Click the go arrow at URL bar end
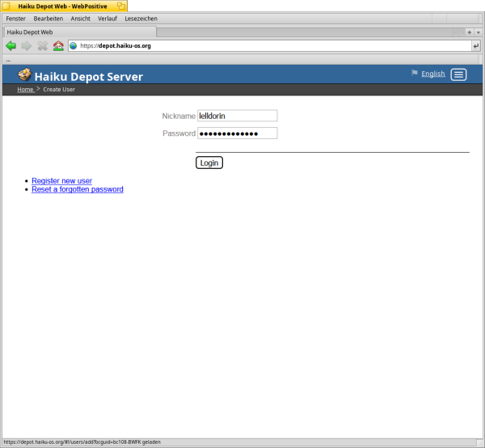This screenshot has width=485, height=448. coord(475,46)
